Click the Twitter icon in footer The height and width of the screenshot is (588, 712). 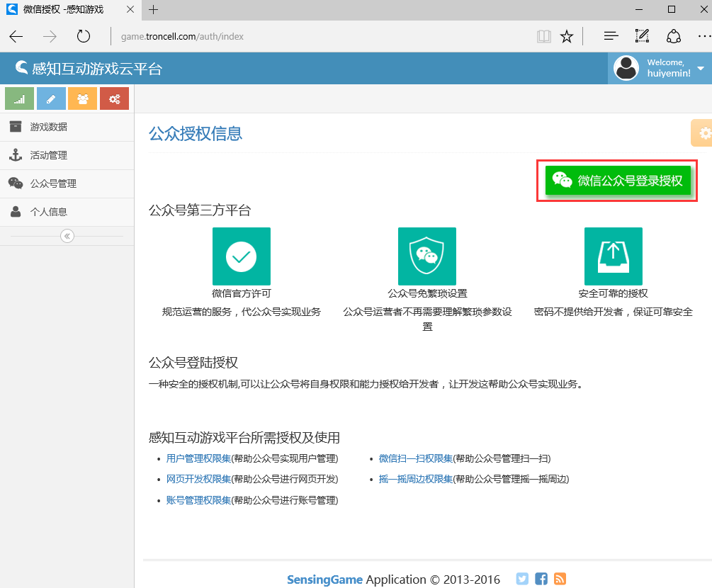point(522,579)
